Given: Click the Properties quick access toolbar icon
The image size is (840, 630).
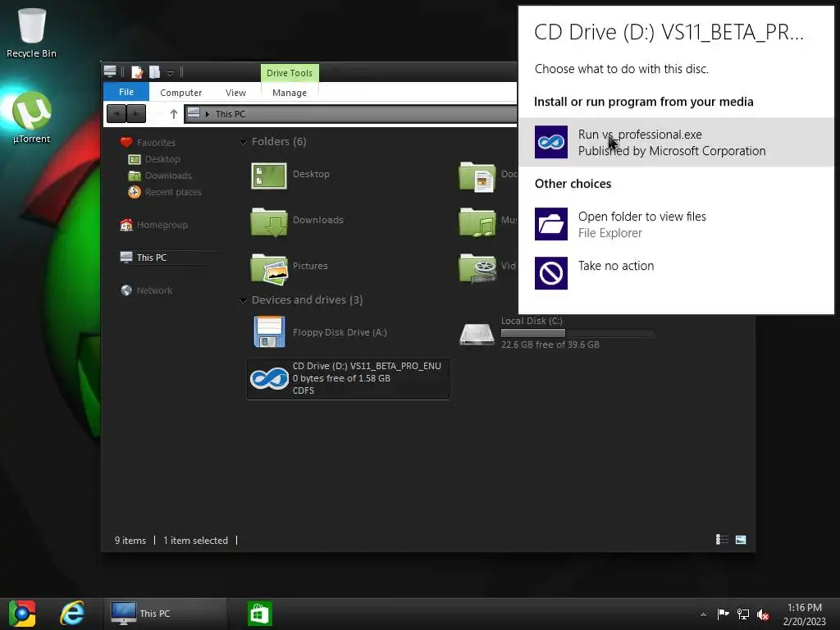Looking at the screenshot, I should (137, 72).
